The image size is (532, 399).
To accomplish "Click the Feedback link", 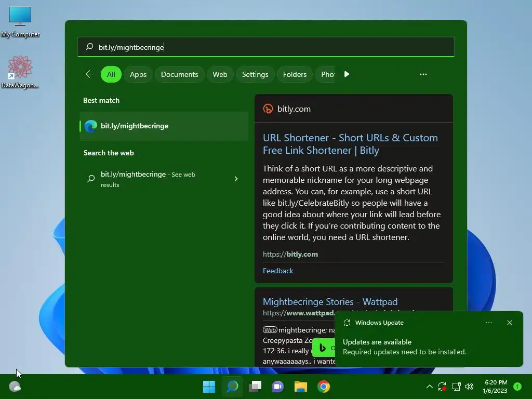I will click(x=278, y=271).
